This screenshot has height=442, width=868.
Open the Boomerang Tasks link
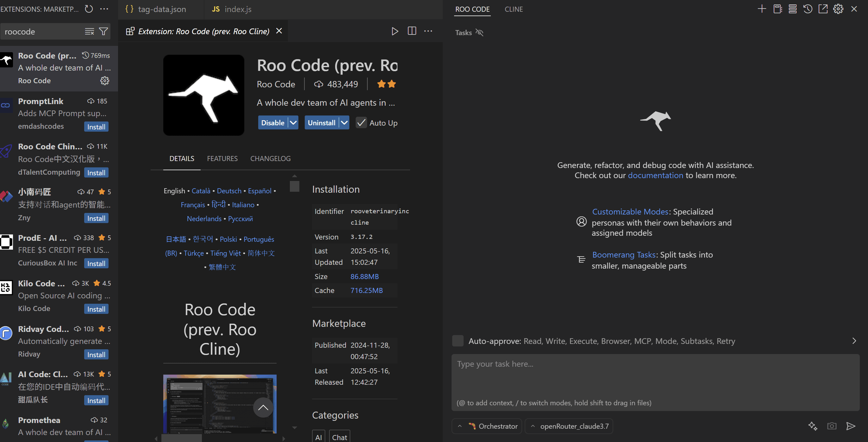(x=624, y=255)
